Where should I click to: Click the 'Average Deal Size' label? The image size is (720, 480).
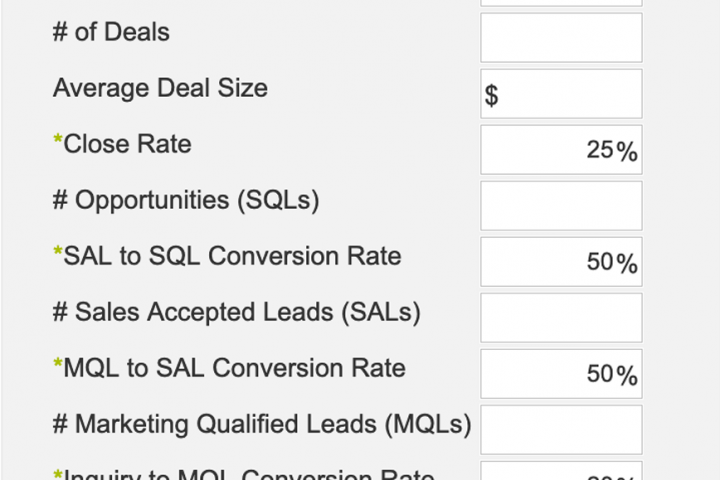click(160, 88)
